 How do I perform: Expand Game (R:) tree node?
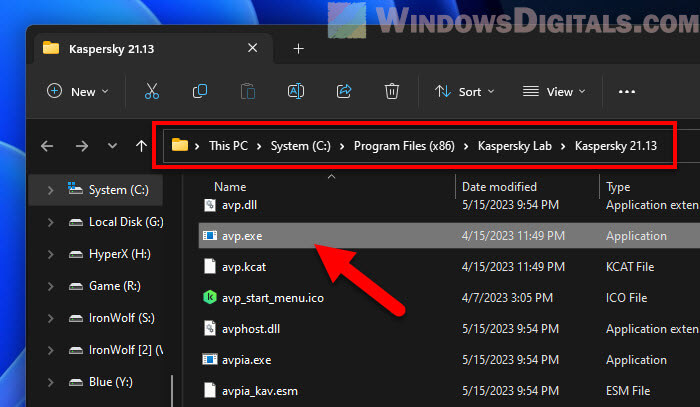(50, 287)
